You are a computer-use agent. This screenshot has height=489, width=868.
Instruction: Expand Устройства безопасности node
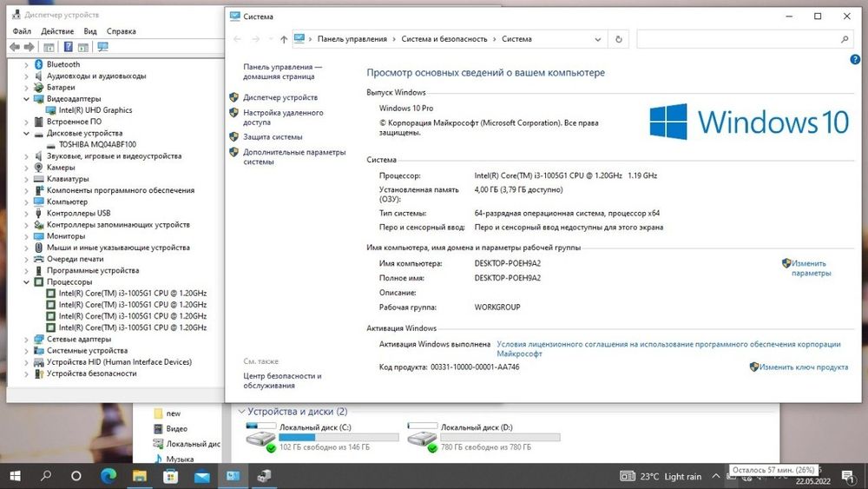click(x=26, y=373)
